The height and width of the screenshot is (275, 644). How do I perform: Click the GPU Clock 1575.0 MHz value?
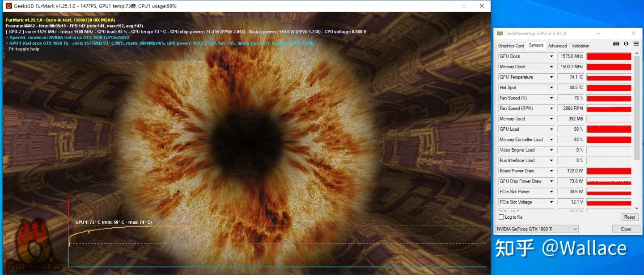(571, 56)
